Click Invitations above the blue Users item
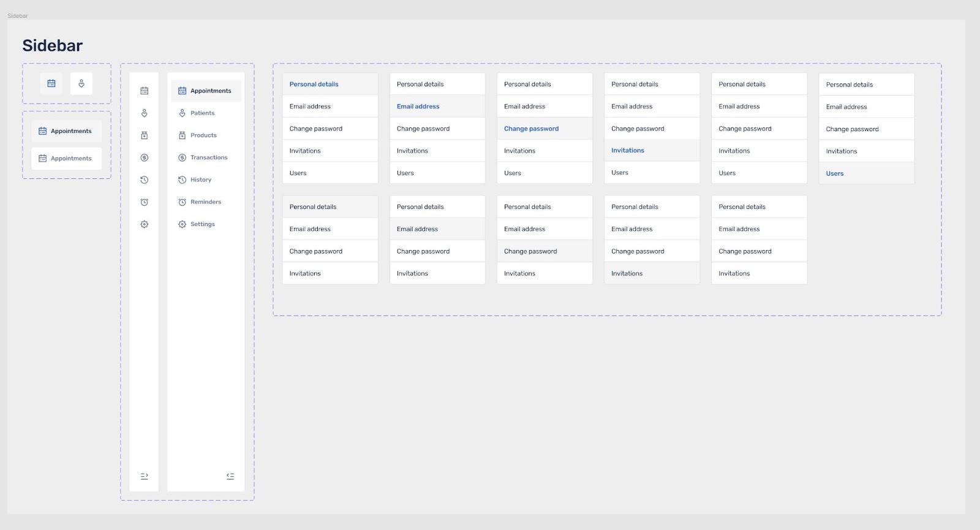The height and width of the screenshot is (530, 980). point(867,151)
